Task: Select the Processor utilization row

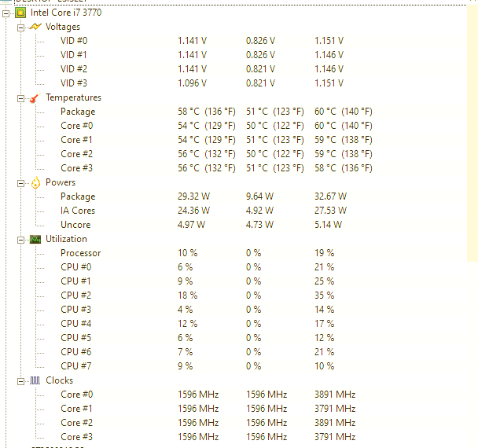Action: 80,253
